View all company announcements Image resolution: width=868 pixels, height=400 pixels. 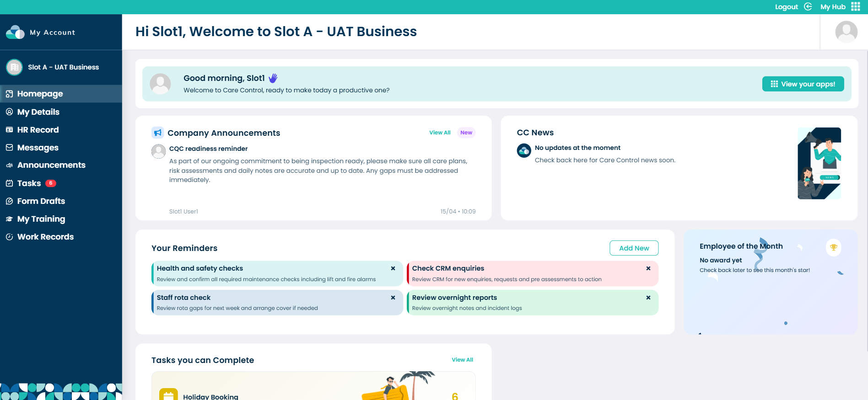(440, 133)
